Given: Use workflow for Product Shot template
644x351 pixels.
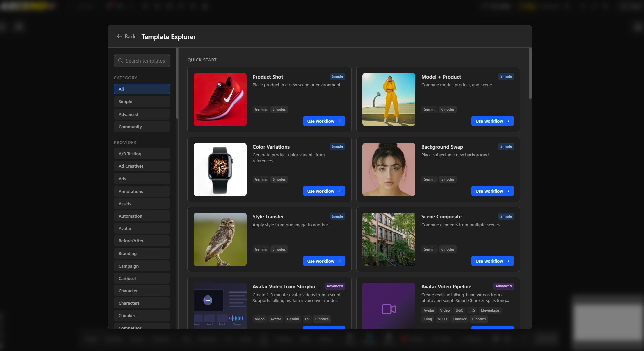Looking at the screenshot, I should [x=324, y=121].
